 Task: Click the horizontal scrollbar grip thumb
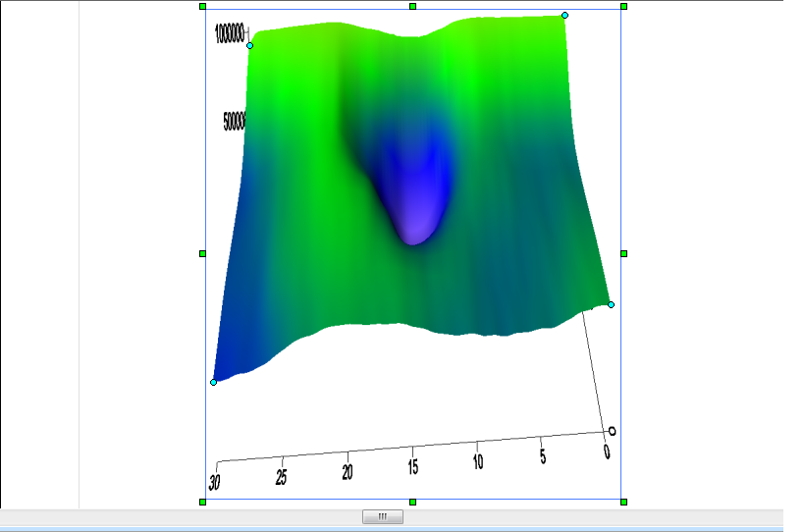383,517
